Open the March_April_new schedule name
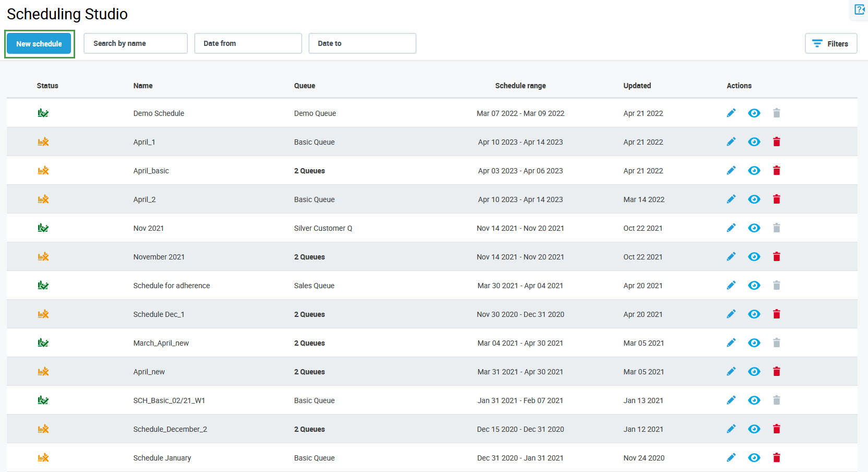Image resolution: width=868 pixels, height=472 pixels. point(161,343)
